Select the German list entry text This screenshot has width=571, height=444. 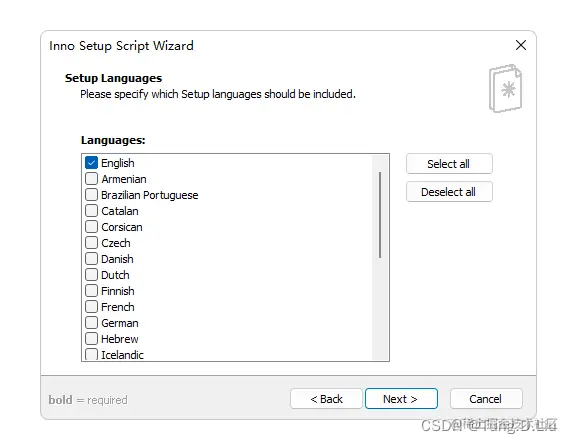pyautogui.click(x=120, y=323)
